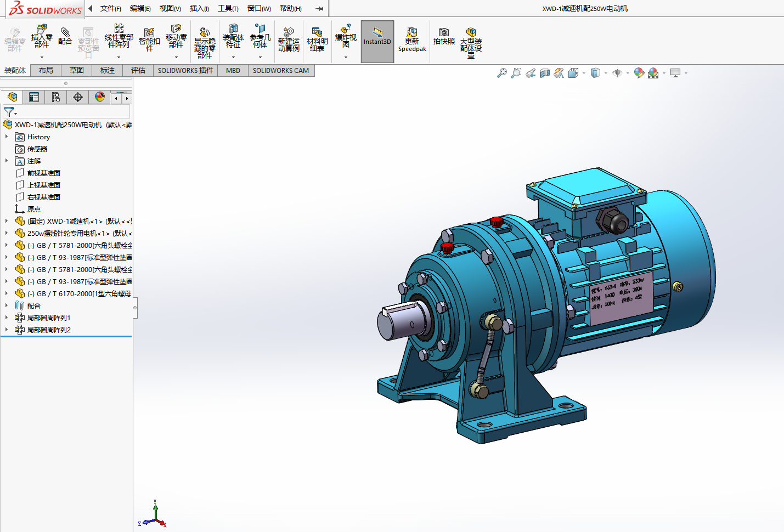Click the View Orientation cube icon
The width and height of the screenshot is (784, 532).
[x=573, y=73]
